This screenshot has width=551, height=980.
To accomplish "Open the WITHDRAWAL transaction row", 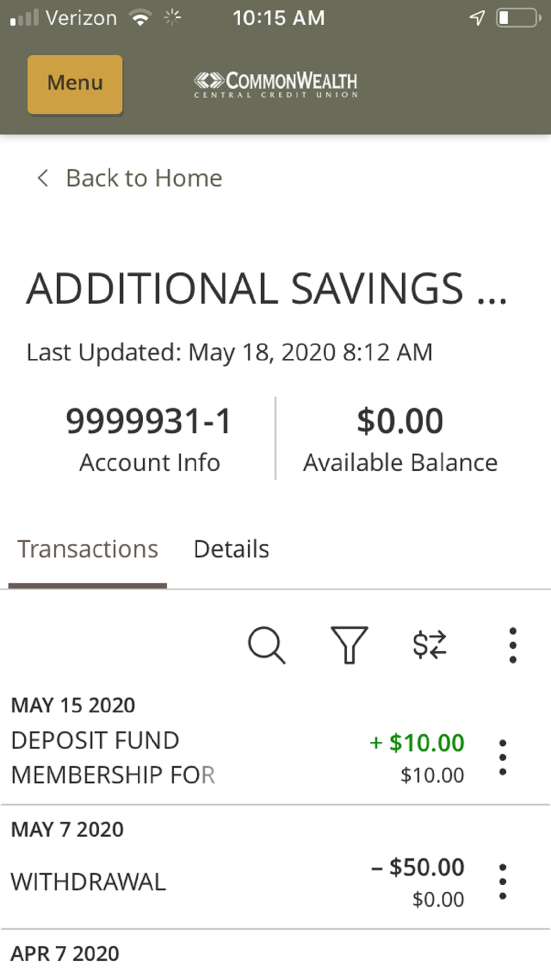I will pyautogui.click(x=165, y=881).
